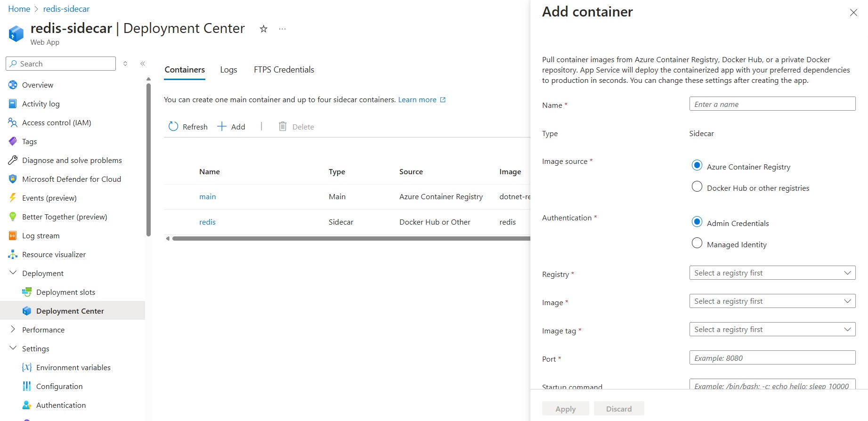Click the Refresh circular arrow icon

(x=173, y=126)
